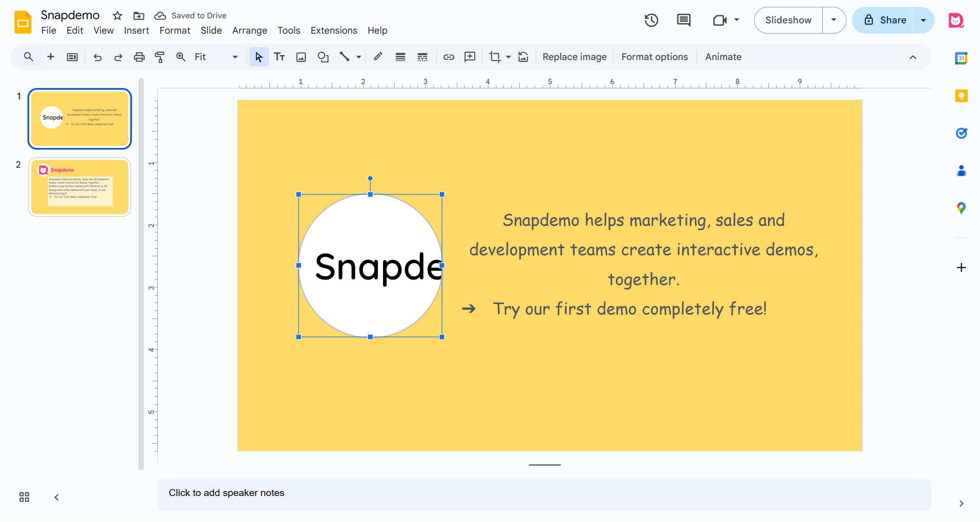Get add-ons with plus icon
Image resolution: width=980 pixels, height=522 pixels.
click(961, 267)
